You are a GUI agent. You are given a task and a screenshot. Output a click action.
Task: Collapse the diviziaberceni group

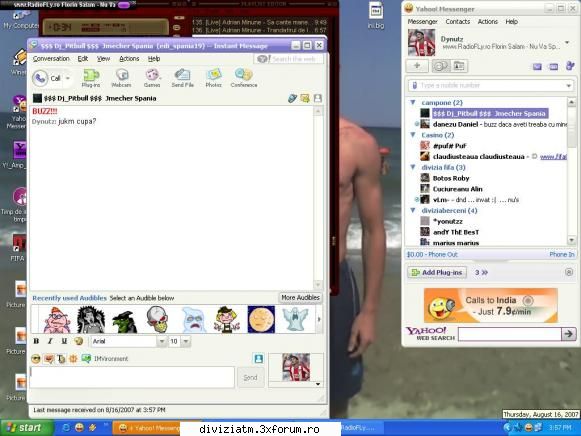pyautogui.click(x=413, y=210)
